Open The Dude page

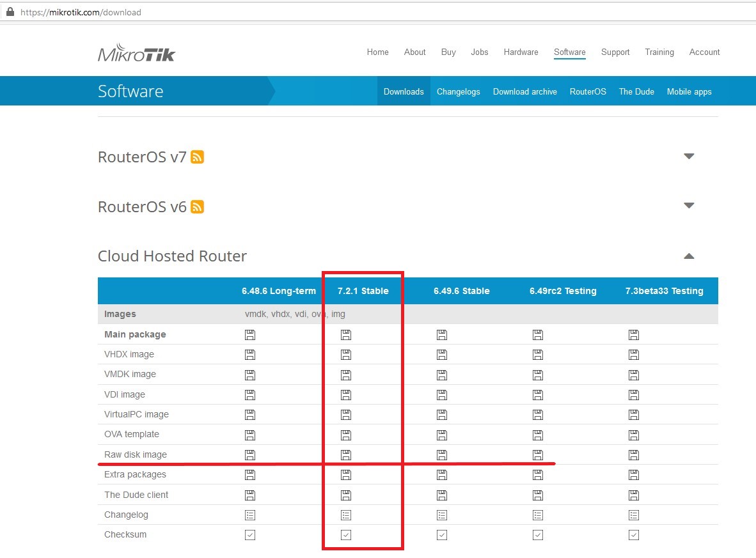click(636, 91)
